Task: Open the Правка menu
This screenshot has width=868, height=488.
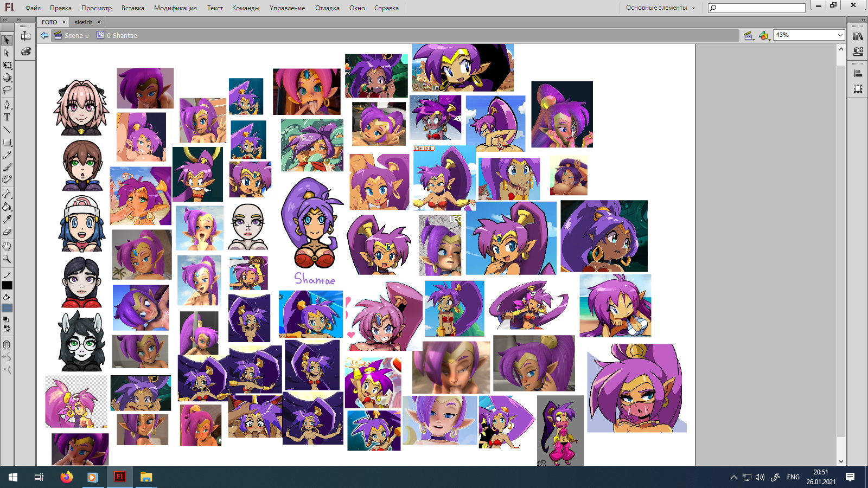Action: point(61,8)
